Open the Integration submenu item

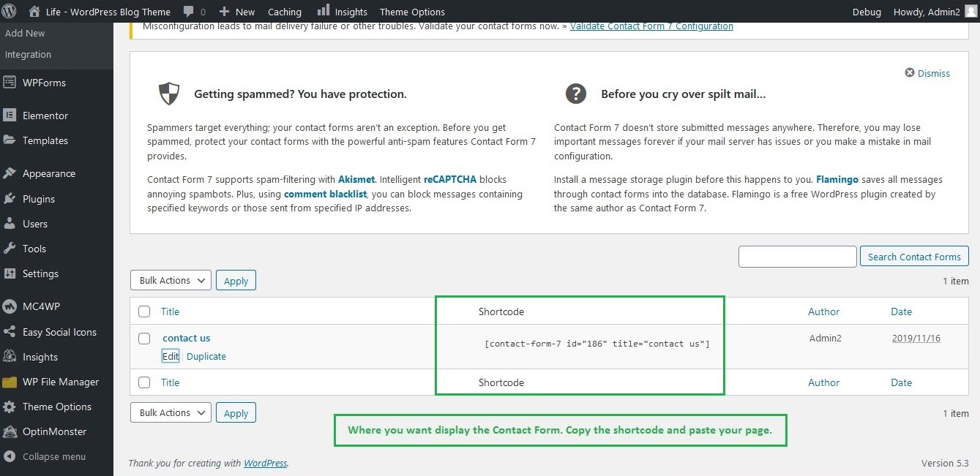pos(28,54)
